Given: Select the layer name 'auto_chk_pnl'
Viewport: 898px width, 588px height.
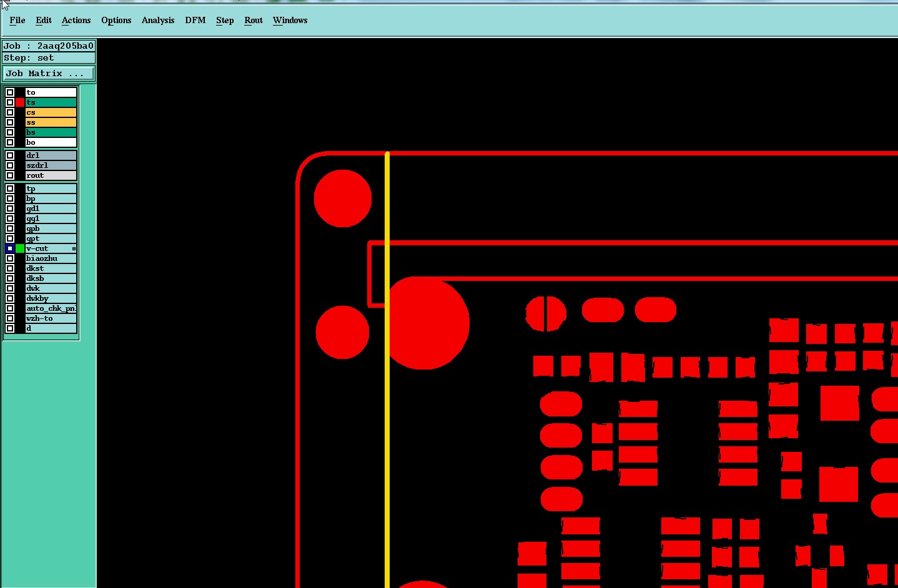Looking at the screenshot, I should click(51, 308).
